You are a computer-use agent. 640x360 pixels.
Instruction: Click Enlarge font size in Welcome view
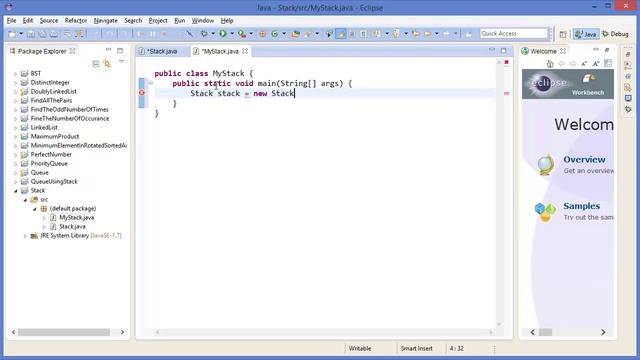pos(596,64)
